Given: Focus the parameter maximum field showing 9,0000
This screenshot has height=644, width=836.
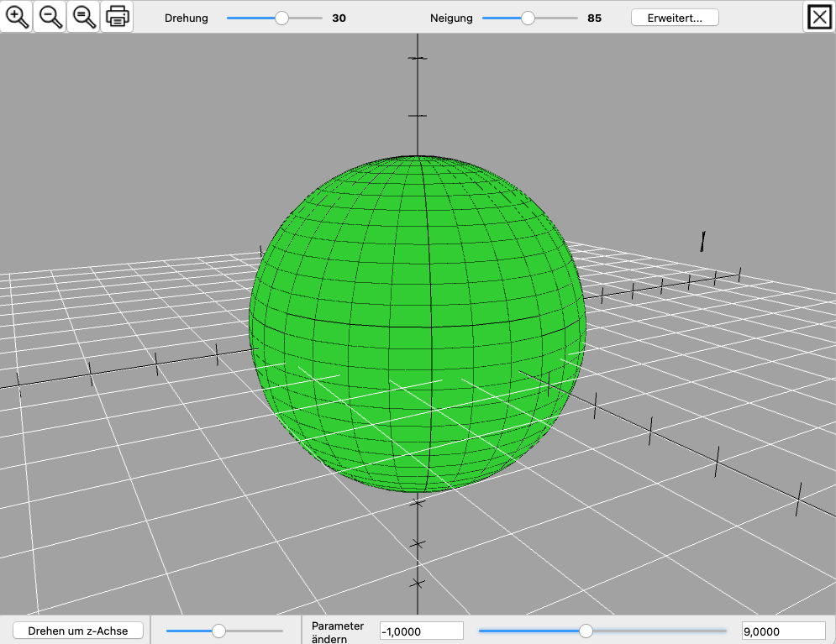Looking at the screenshot, I should 783,631.
